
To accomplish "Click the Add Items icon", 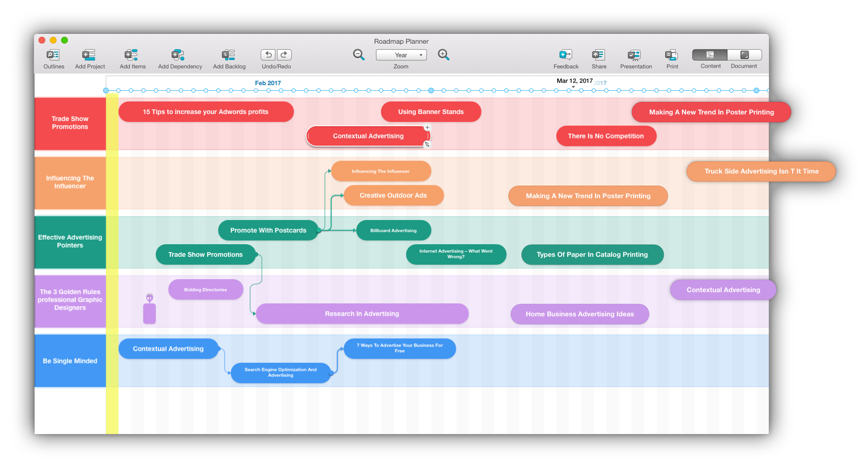I will 132,55.
